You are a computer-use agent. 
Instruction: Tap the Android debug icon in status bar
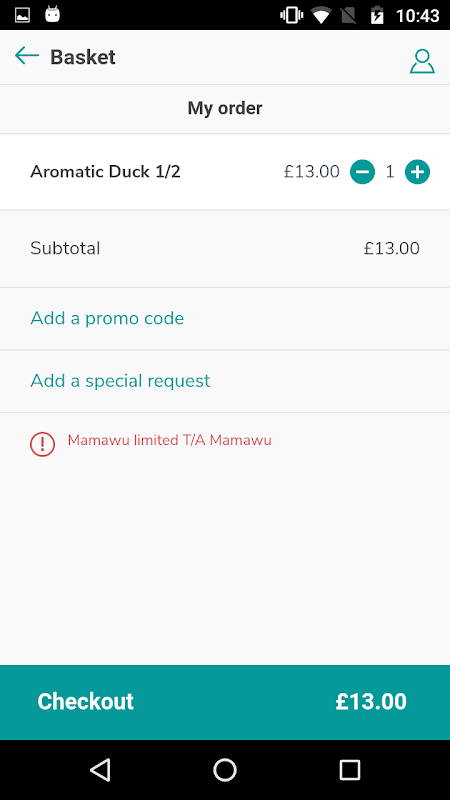point(53,14)
